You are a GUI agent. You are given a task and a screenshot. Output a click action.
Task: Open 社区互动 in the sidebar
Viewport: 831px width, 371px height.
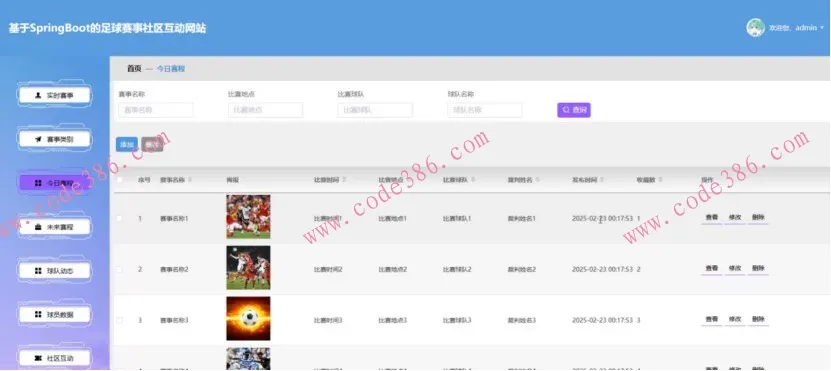pyautogui.click(x=54, y=358)
